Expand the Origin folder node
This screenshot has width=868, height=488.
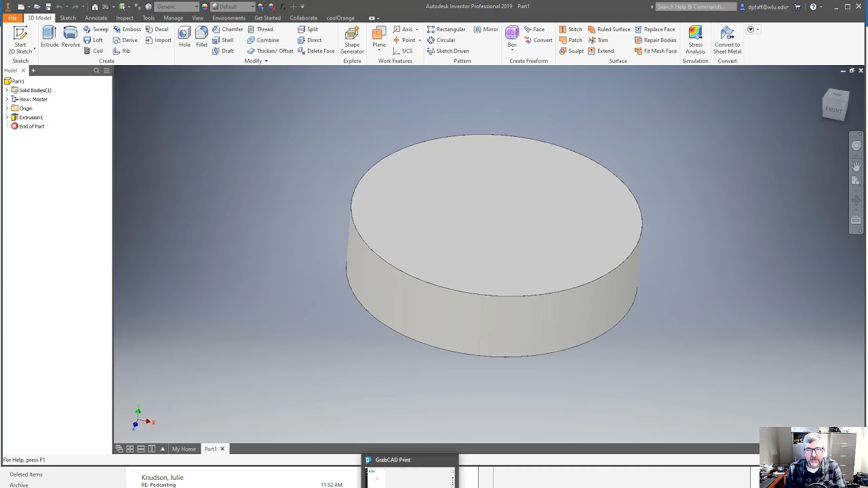point(7,108)
